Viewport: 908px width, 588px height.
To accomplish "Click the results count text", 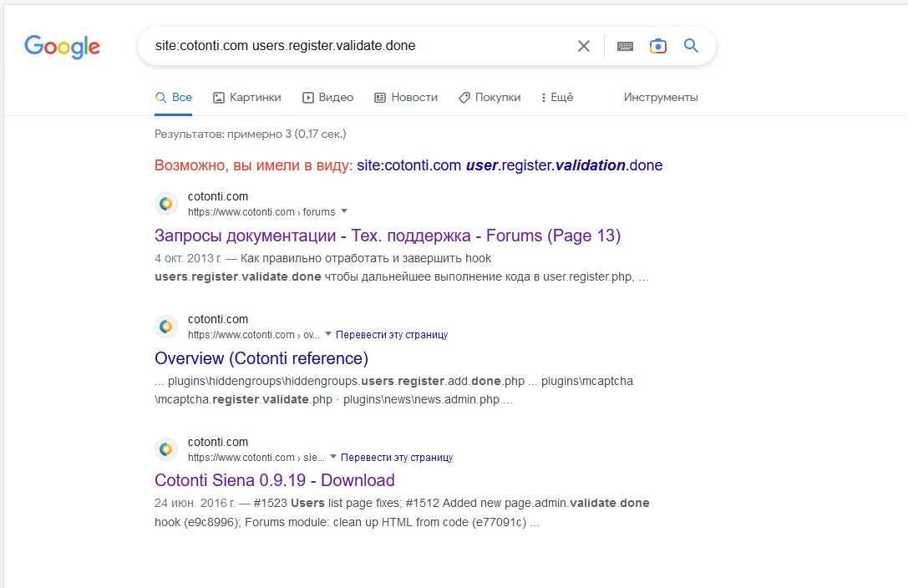I will tap(250, 134).
